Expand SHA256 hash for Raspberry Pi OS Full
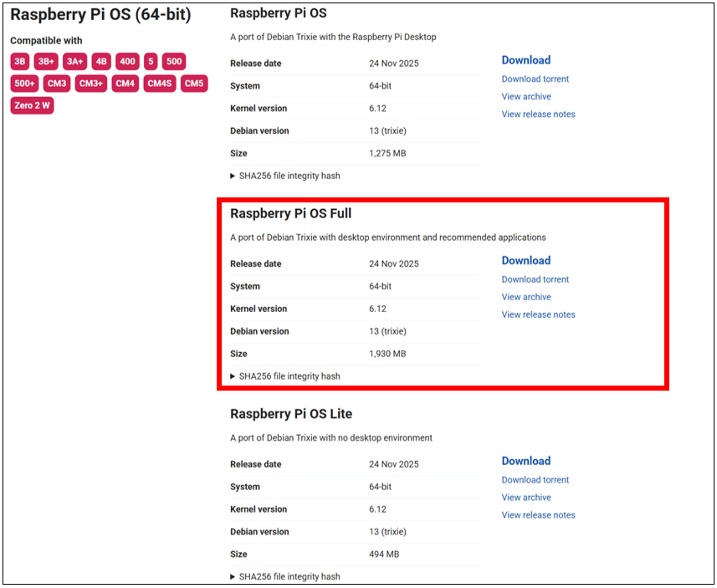The height and width of the screenshot is (588, 717). (x=285, y=376)
